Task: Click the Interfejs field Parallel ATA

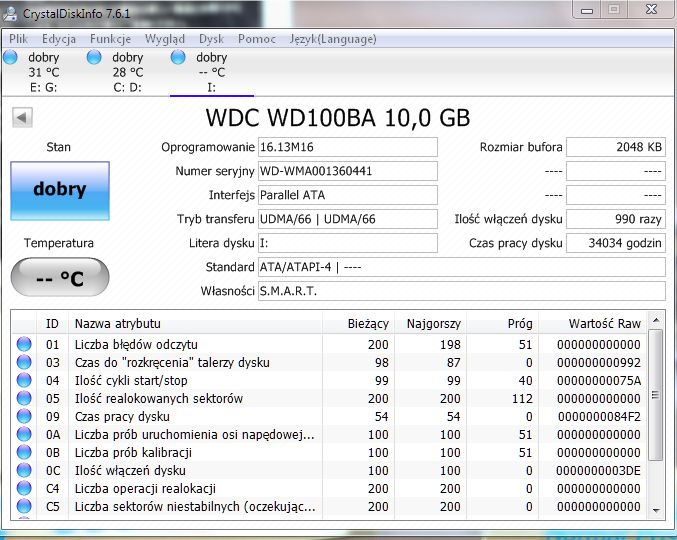Action: point(348,195)
